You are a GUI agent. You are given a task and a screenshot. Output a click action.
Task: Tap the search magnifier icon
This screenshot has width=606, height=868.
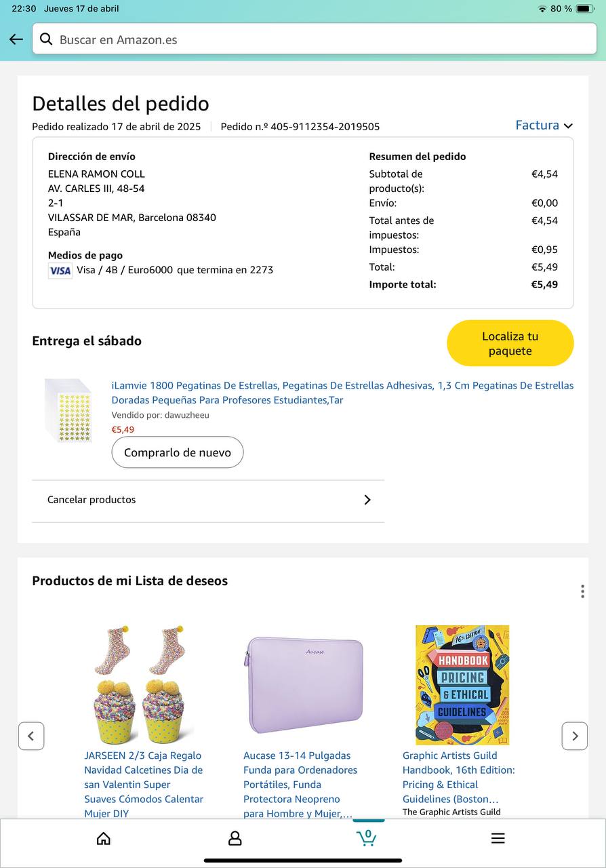pos(46,39)
